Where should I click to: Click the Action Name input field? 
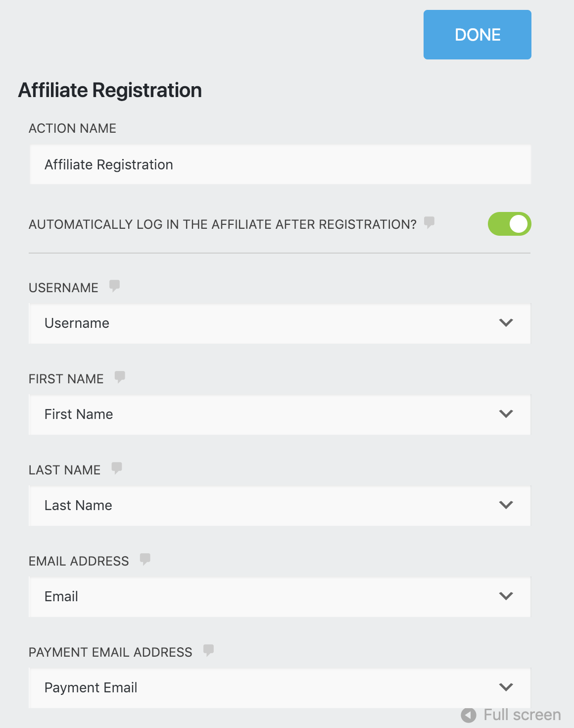[x=280, y=164]
